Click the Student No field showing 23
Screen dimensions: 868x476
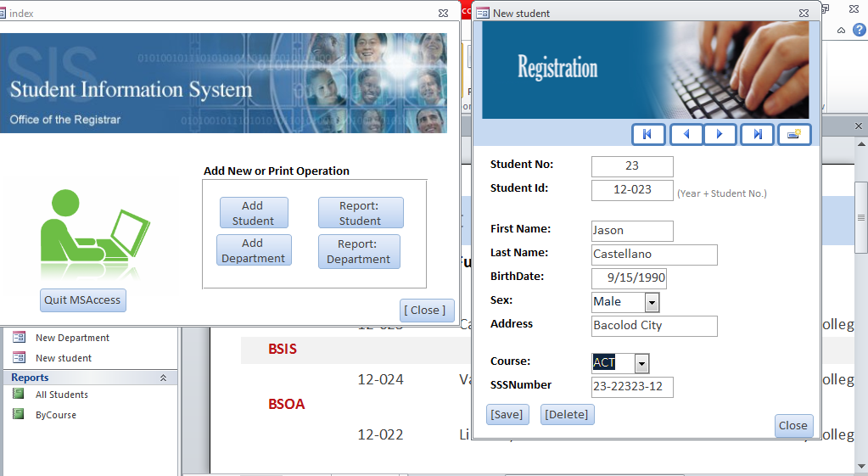(632, 166)
